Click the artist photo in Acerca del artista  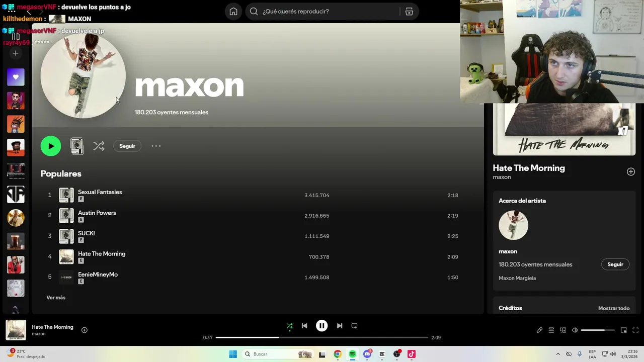coord(513,225)
